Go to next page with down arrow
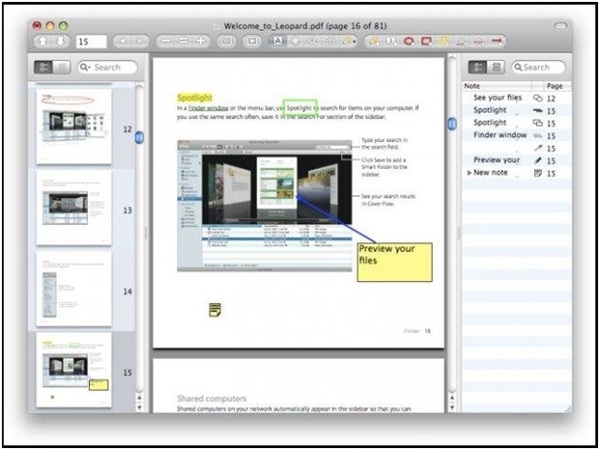Screen dimensions: 600x450 [x=60, y=41]
